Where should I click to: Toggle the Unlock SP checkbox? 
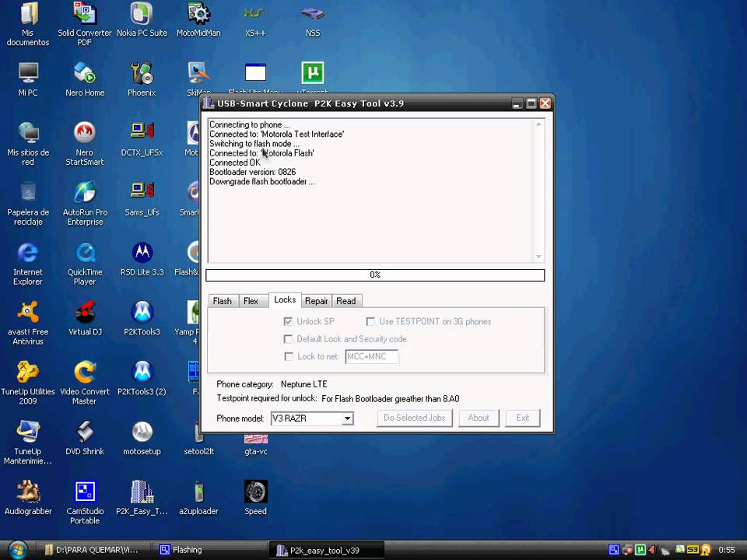coord(288,321)
